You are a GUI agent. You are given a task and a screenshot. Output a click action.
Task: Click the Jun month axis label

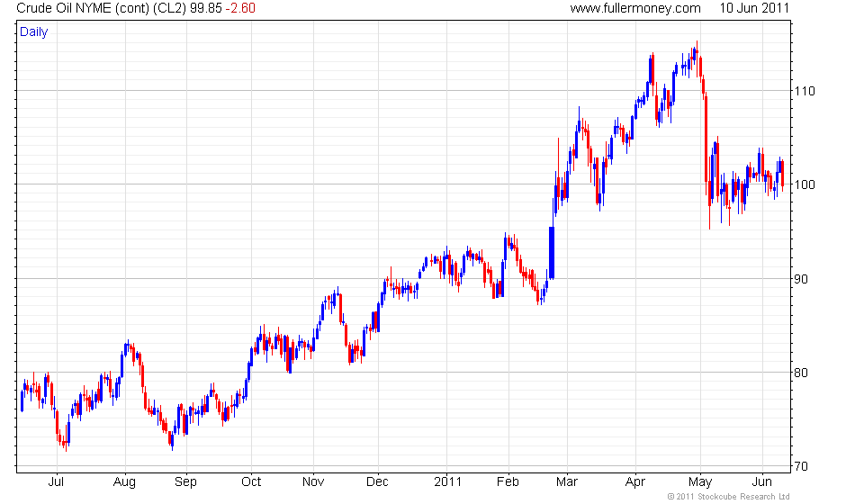tap(762, 482)
